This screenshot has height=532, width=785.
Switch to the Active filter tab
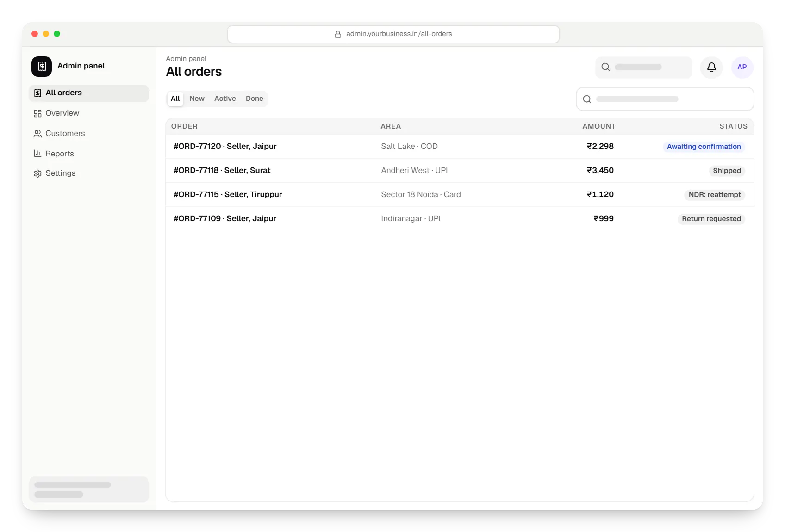225,99
